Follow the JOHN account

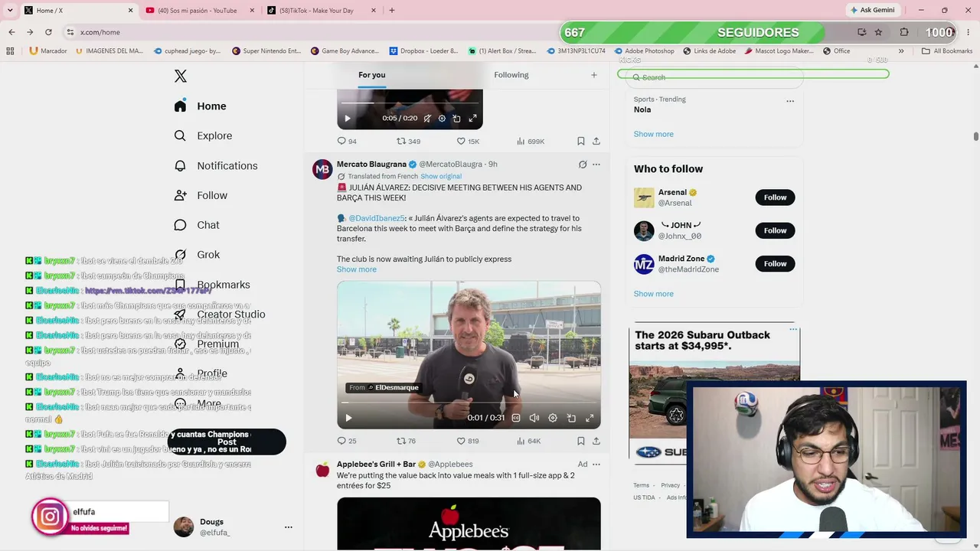(x=775, y=230)
